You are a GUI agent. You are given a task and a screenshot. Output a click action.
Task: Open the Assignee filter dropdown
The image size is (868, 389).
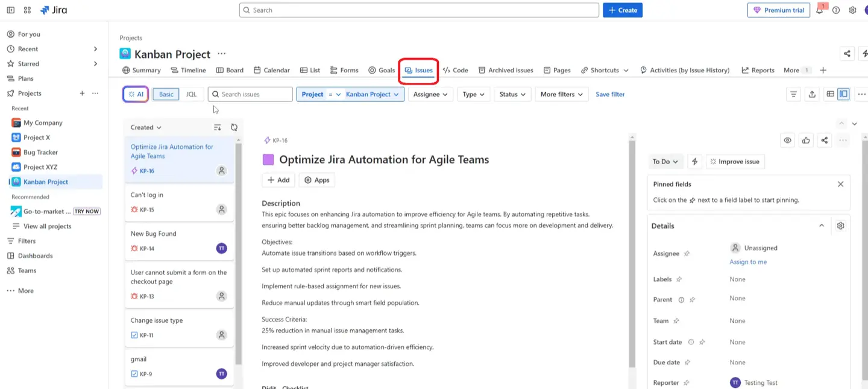430,94
